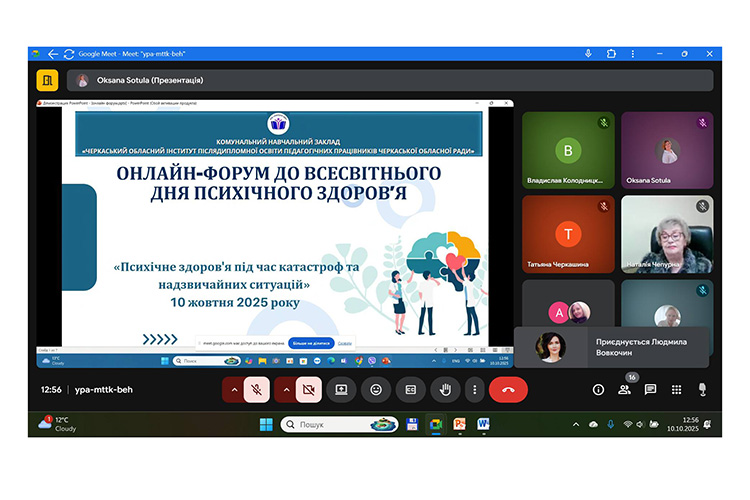Select the Oksana Sotula presentation bar
The width and height of the screenshot is (750, 500).
tap(390, 80)
